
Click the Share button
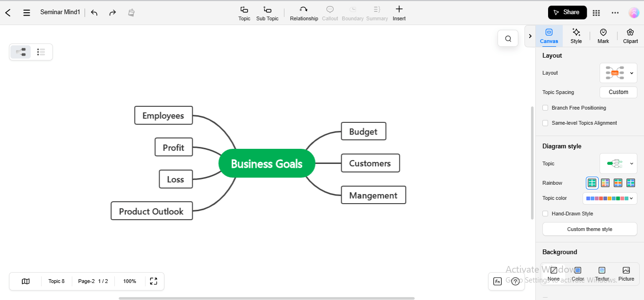coord(567,12)
